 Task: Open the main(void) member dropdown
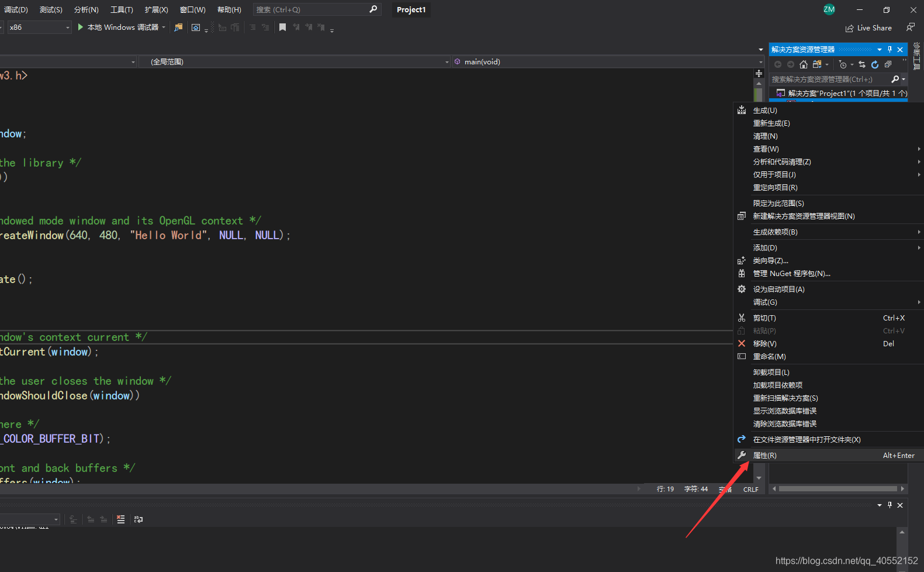[x=607, y=61]
